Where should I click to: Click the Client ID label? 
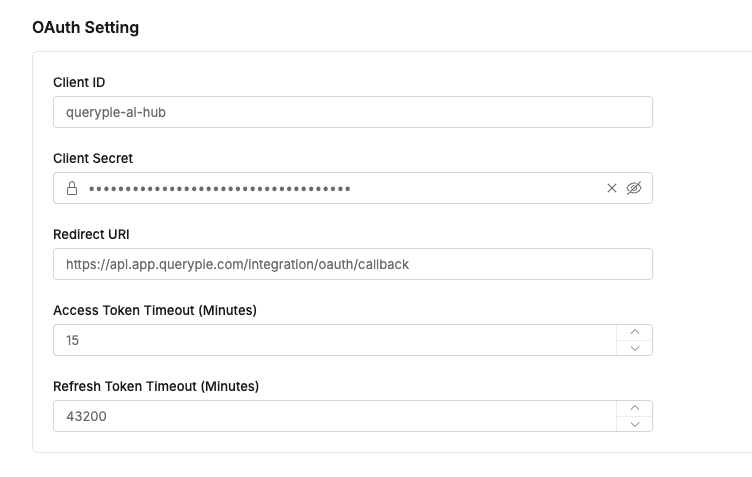(79, 82)
